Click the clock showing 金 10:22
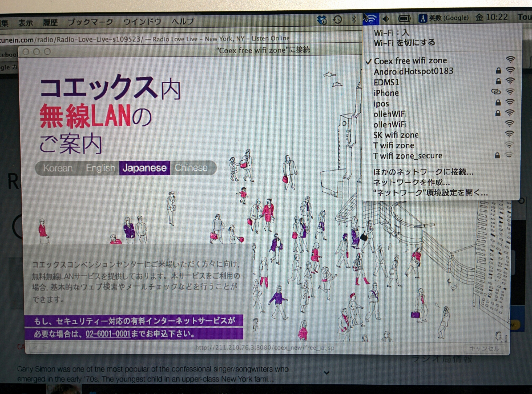The width and height of the screenshot is (532, 394). pyautogui.click(x=492, y=17)
